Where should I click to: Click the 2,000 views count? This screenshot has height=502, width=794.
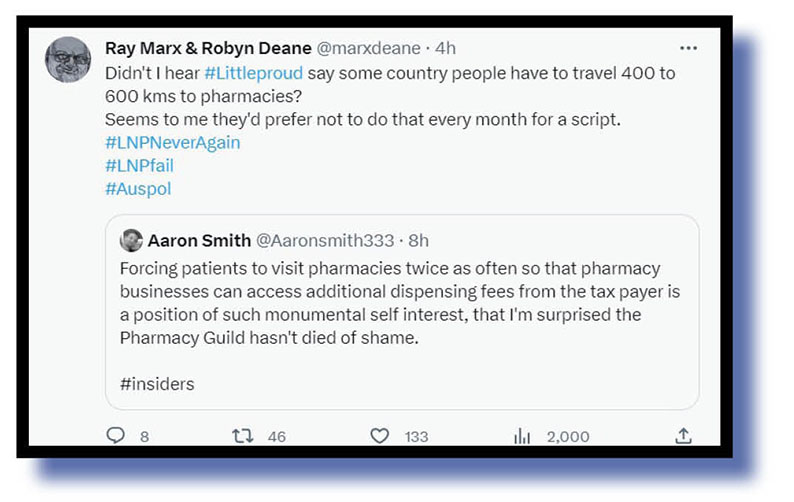tap(567, 436)
